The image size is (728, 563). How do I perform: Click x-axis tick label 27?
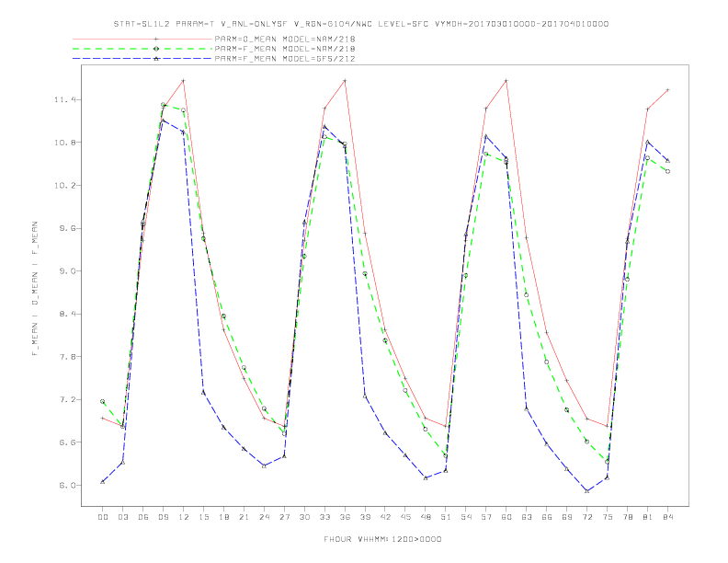(284, 517)
